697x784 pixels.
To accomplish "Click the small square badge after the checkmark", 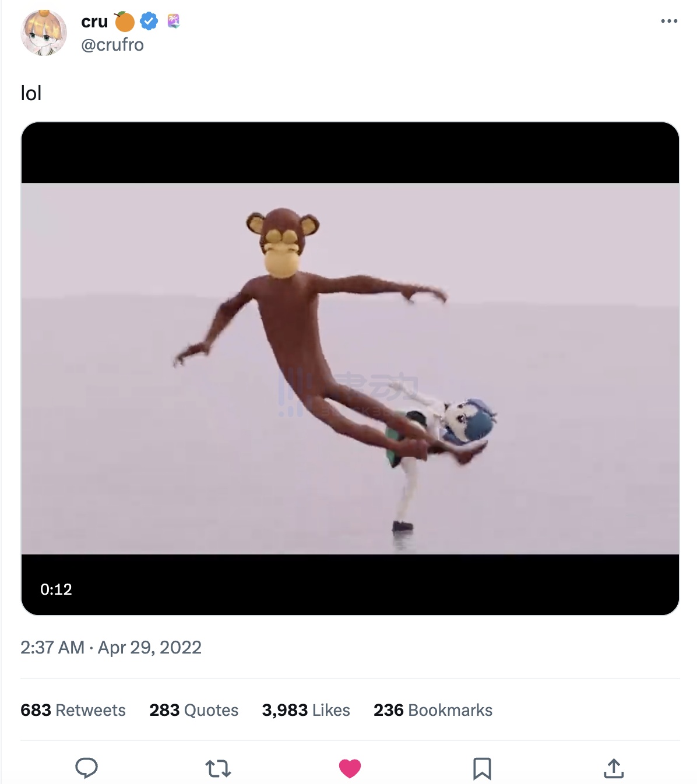I will click(173, 22).
